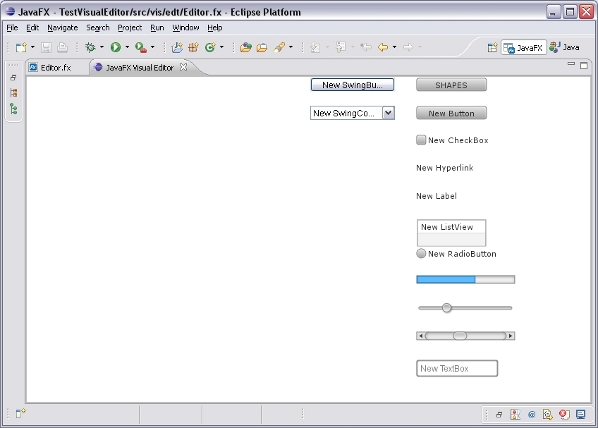Click the New Java Class icon
The image size is (598, 428).
click(210, 47)
